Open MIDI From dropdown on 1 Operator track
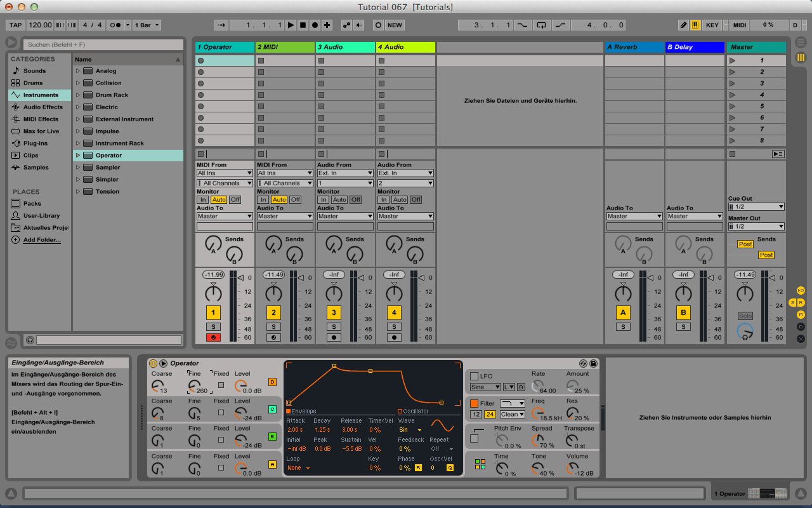Viewport: 812px width, 508px height. pos(225,173)
